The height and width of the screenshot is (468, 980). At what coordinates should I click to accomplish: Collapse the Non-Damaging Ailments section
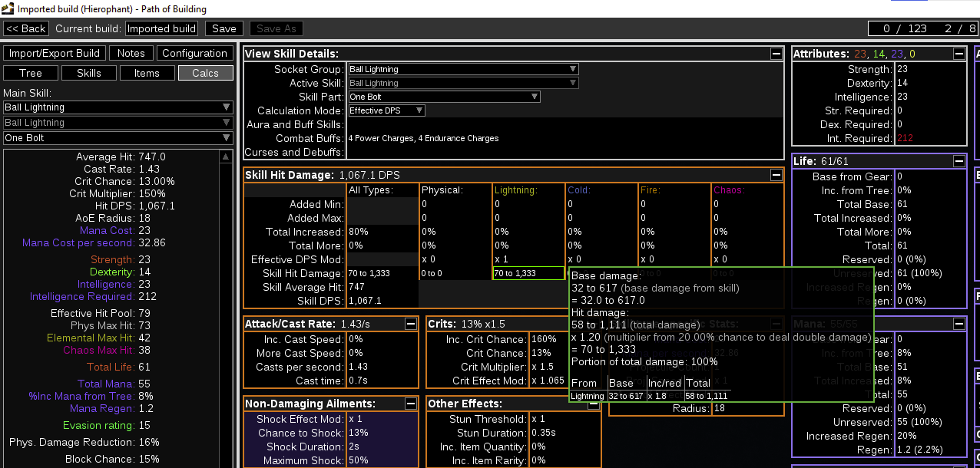[412, 404]
